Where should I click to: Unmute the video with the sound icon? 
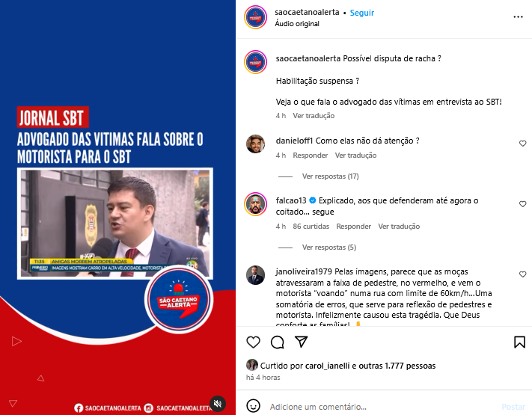218,404
